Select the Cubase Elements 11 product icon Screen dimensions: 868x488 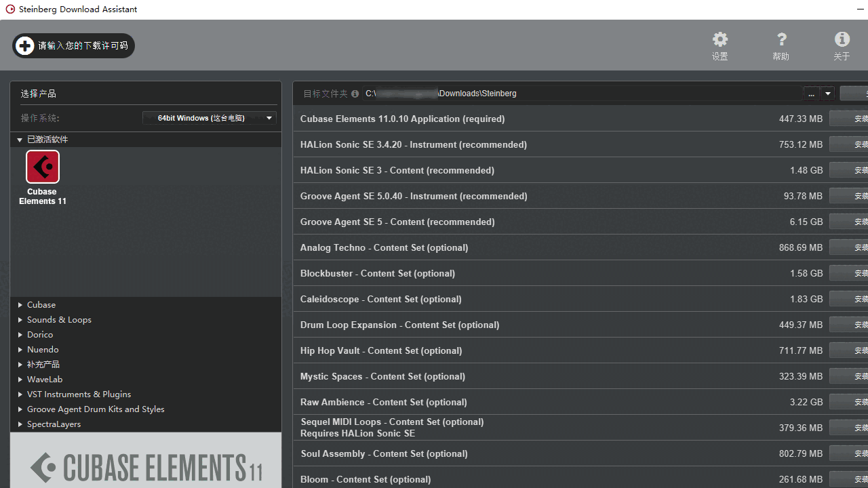(42, 166)
